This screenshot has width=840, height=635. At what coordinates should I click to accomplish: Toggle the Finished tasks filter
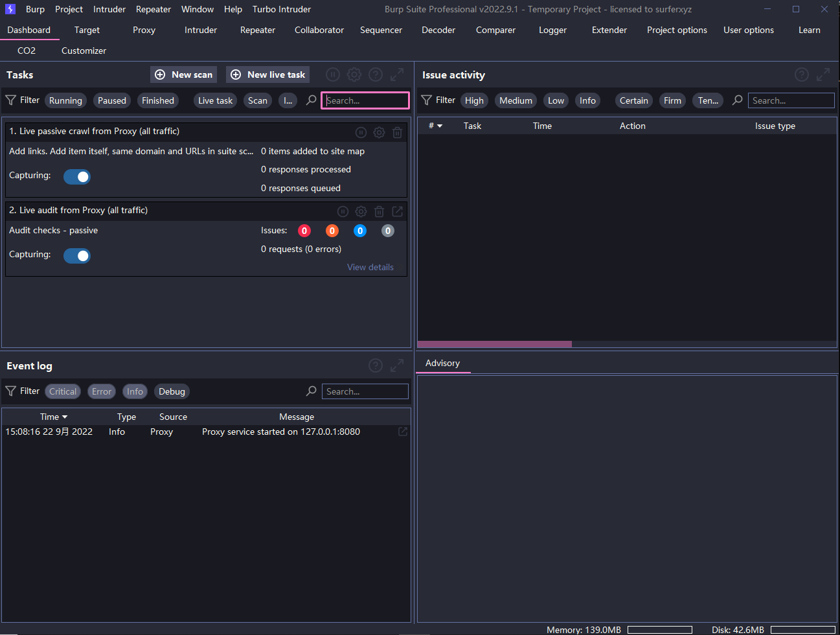click(158, 100)
